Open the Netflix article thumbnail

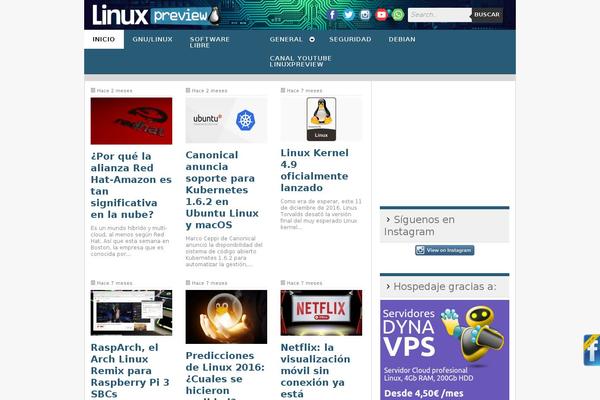coord(321,313)
